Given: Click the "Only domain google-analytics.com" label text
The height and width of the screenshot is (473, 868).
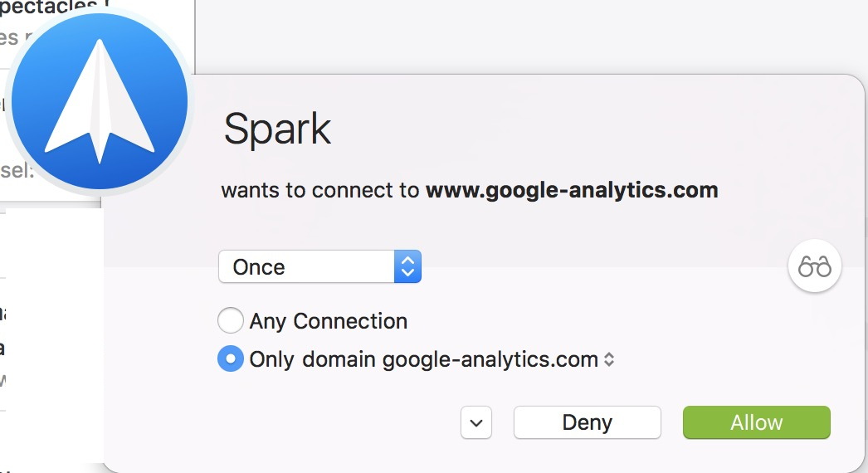Looking at the screenshot, I should pyautogui.click(x=423, y=360).
